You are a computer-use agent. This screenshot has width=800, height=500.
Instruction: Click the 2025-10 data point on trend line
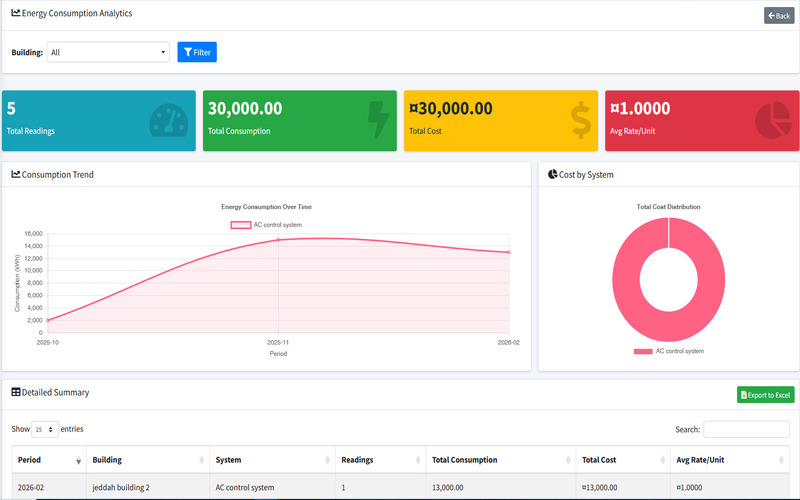(47, 320)
